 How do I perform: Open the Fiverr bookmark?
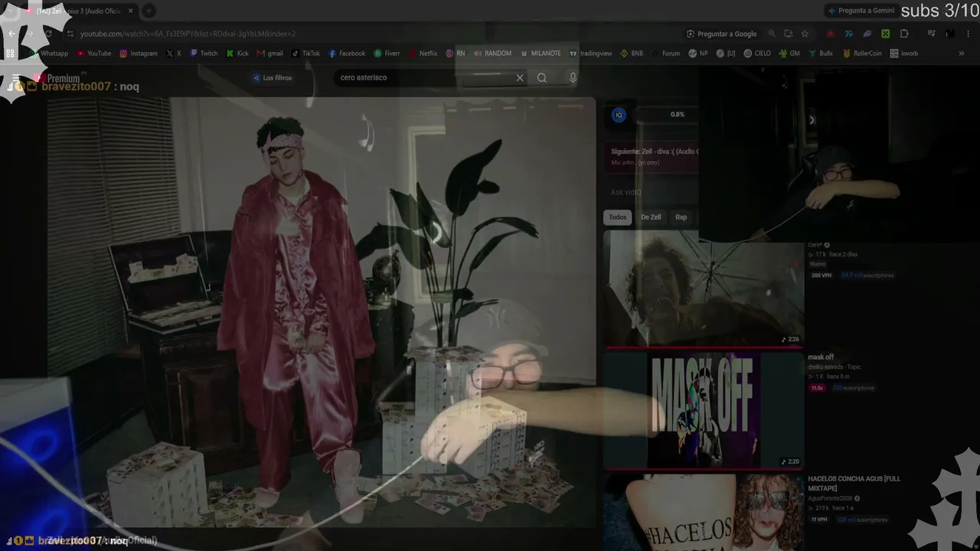click(x=387, y=54)
